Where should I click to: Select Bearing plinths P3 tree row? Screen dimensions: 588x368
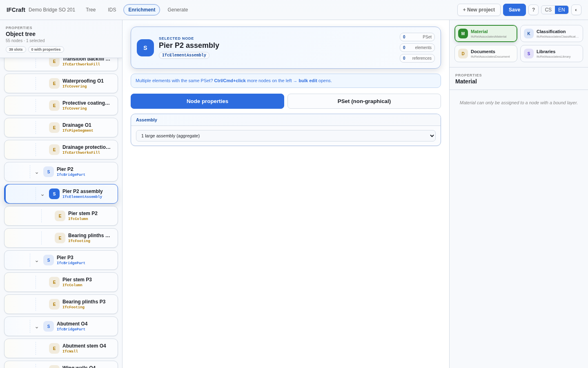[61, 304]
